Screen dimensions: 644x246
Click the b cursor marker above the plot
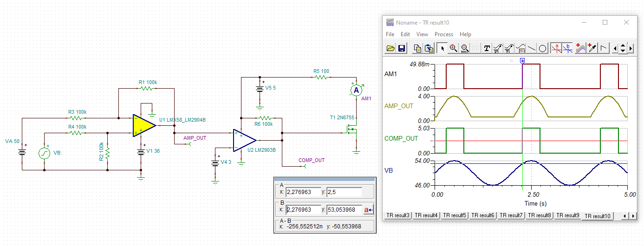tap(522, 61)
